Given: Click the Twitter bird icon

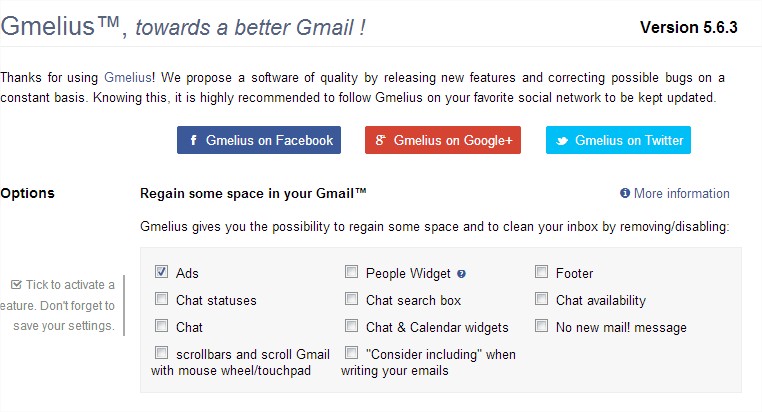Looking at the screenshot, I should pyautogui.click(x=562, y=141).
